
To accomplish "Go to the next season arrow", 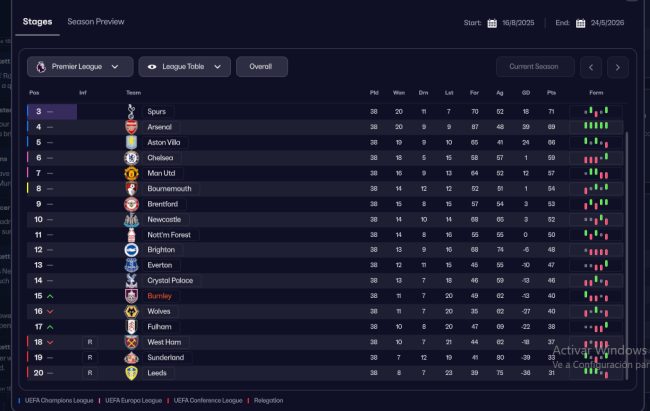I will pos(617,67).
